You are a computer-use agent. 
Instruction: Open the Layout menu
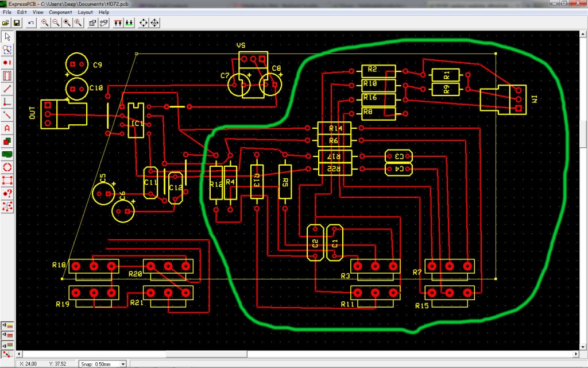coord(85,12)
